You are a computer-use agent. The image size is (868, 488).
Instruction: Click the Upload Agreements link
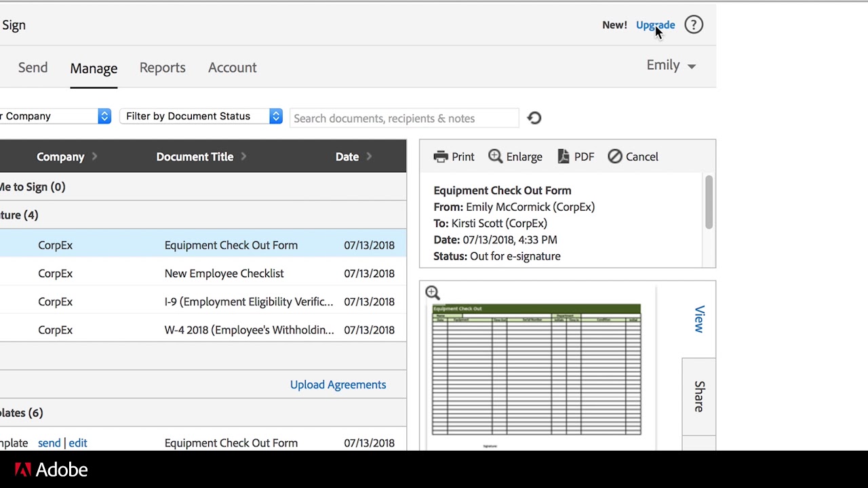point(338,385)
